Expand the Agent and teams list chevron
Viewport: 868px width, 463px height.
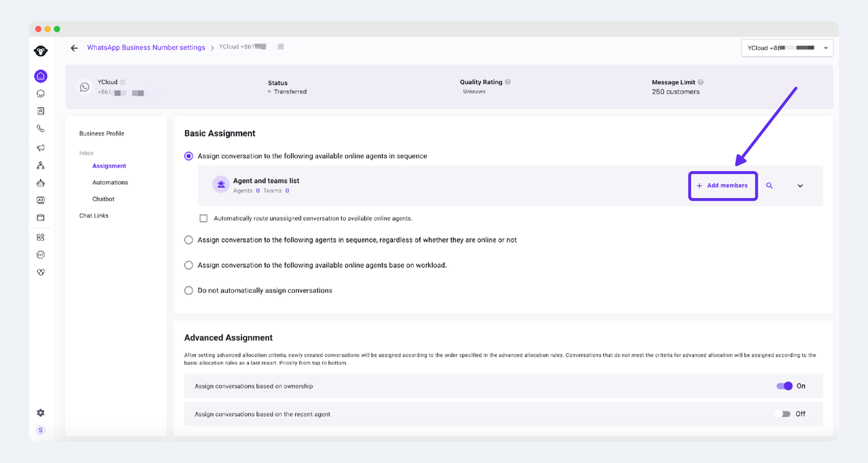800,186
